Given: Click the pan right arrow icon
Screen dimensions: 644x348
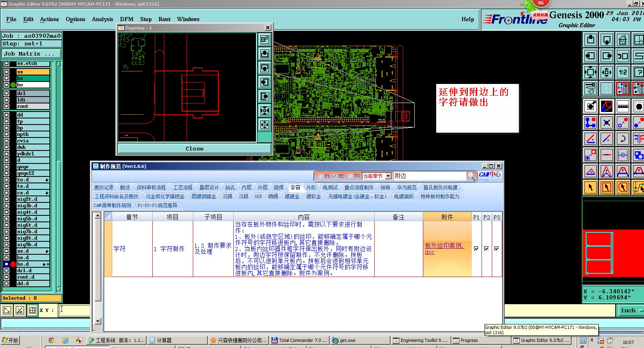Looking at the screenshot, I should pos(607,56).
